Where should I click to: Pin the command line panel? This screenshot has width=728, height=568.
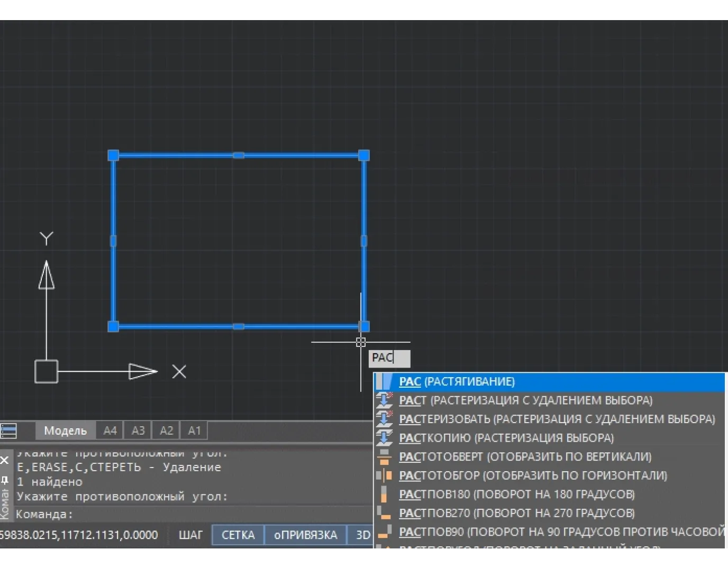click(x=5, y=480)
